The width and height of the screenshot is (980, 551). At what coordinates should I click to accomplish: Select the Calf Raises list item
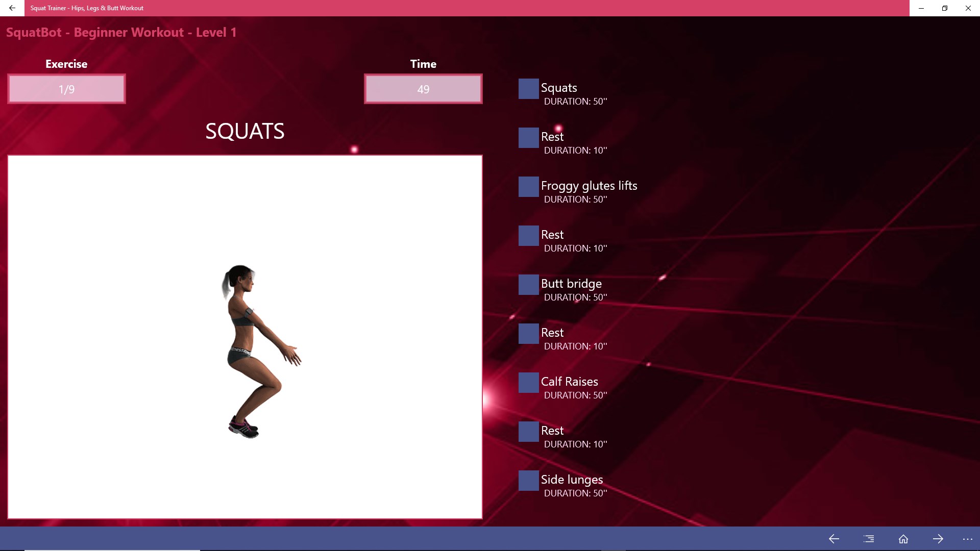569,382
